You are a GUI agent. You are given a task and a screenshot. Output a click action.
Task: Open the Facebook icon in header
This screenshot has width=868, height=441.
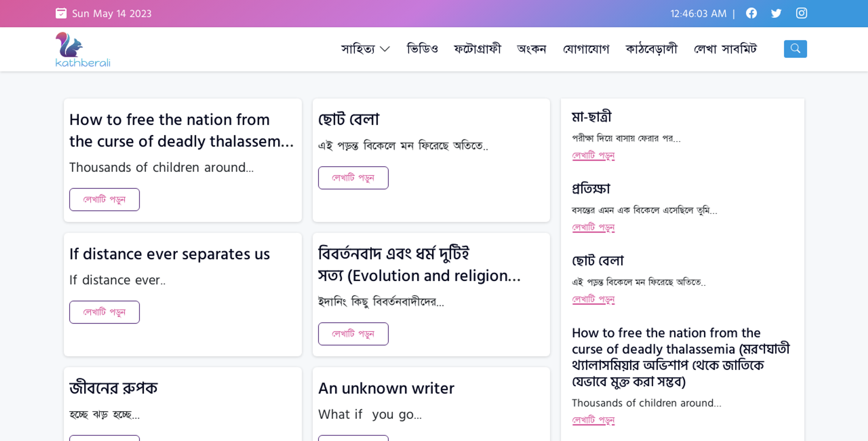(x=751, y=13)
